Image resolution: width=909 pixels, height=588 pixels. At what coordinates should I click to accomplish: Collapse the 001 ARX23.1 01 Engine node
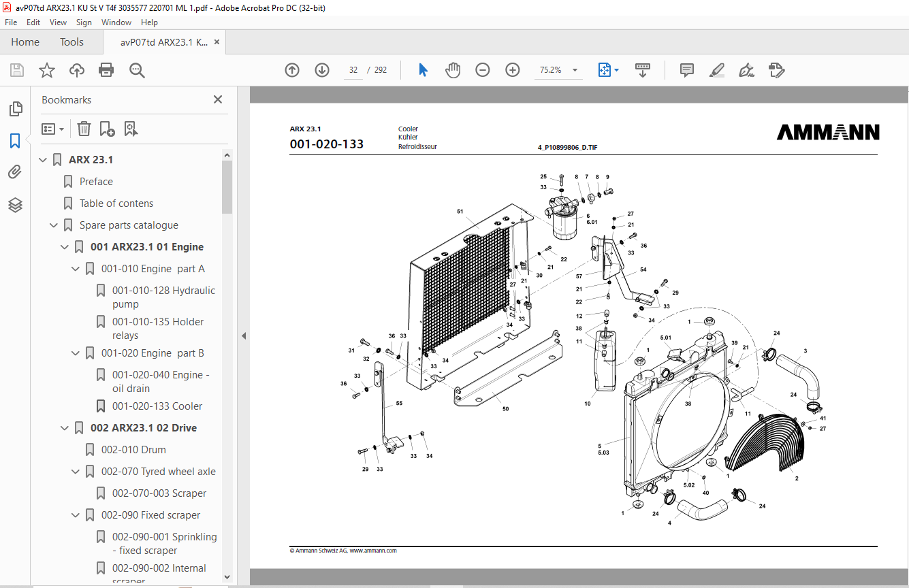[65, 247]
